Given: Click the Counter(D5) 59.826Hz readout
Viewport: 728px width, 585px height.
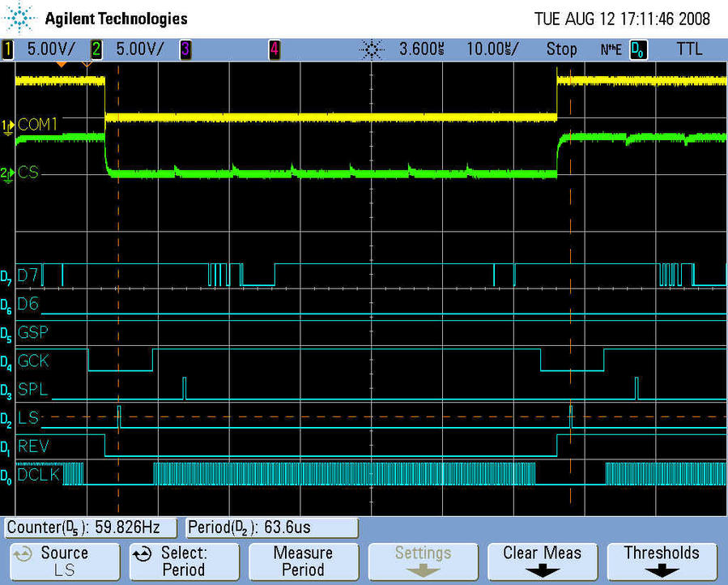Looking at the screenshot, I should 91,527.
